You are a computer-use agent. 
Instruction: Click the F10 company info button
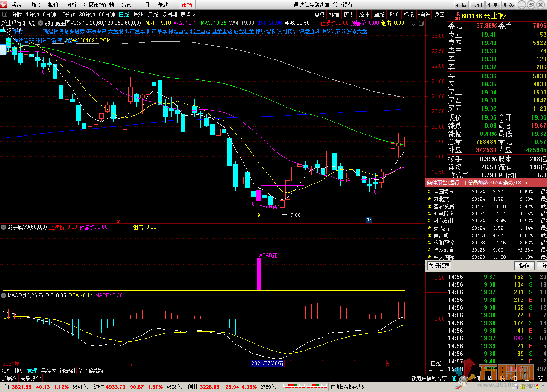(x=394, y=15)
